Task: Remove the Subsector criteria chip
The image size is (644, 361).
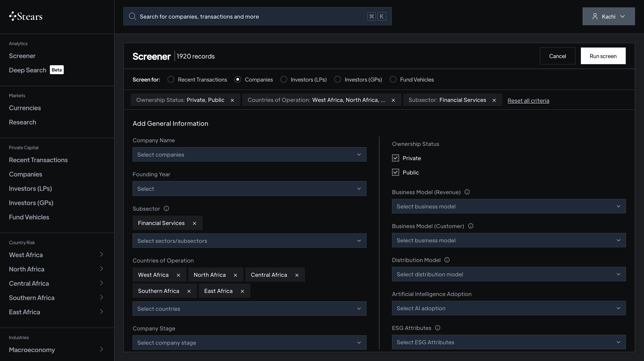Action: click(x=494, y=100)
